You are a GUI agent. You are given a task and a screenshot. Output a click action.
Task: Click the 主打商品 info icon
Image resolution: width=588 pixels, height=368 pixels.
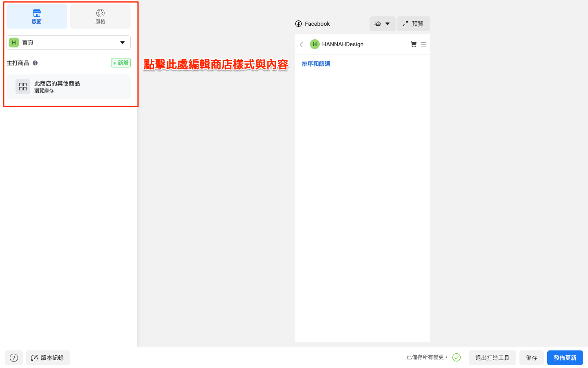[x=35, y=63]
